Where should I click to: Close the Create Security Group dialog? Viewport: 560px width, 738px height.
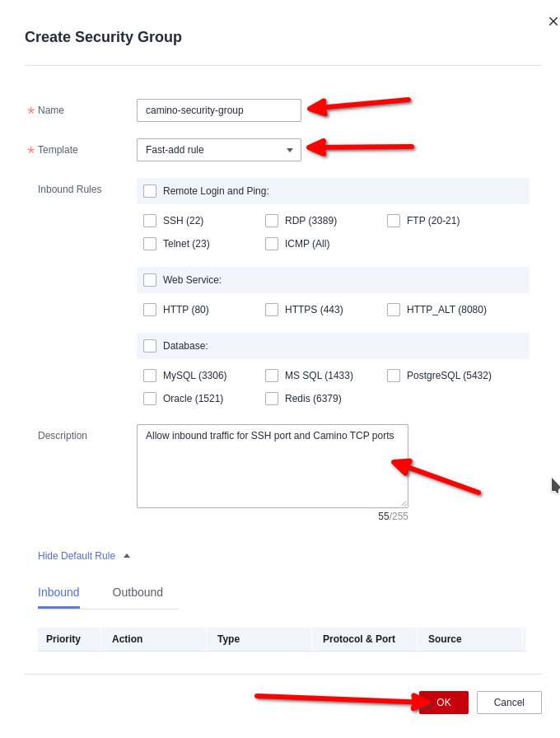(x=553, y=21)
